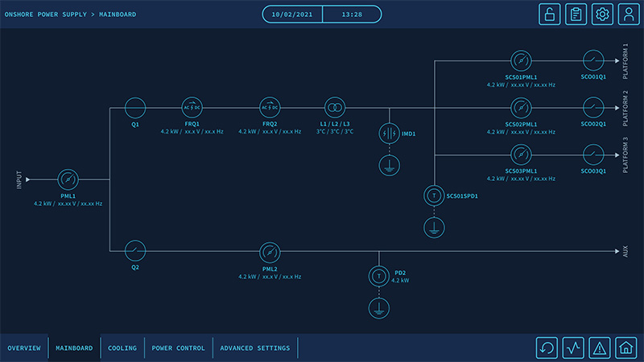Click the SCO03Q1 label text

coord(593,171)
